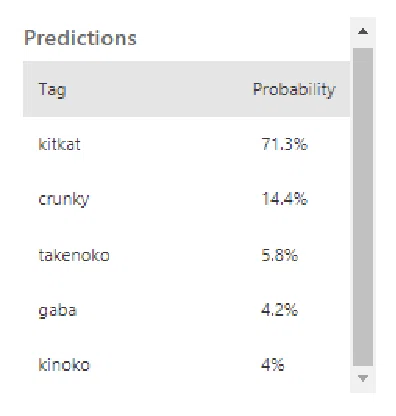This screenshot has height=416, width=396.
Task: Click the 4% probability value
Action: coord(272,364)
